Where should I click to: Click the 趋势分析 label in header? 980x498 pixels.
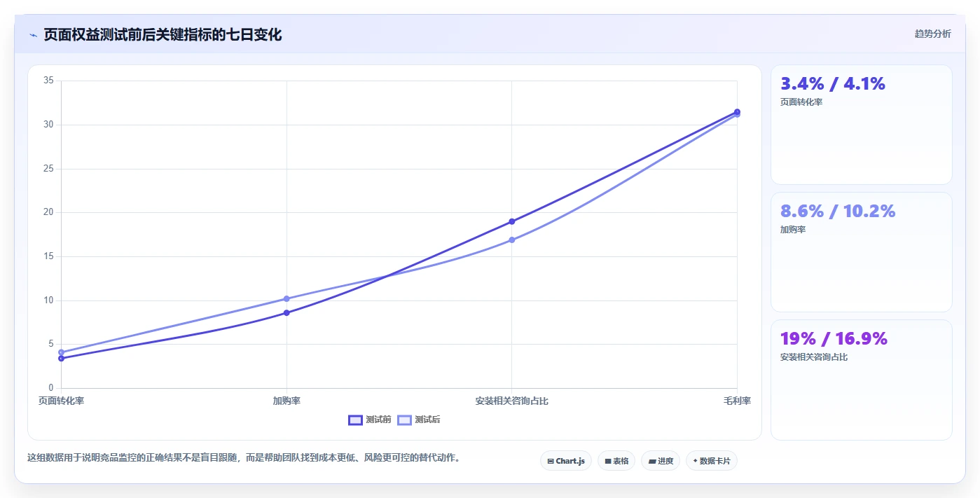932,34
